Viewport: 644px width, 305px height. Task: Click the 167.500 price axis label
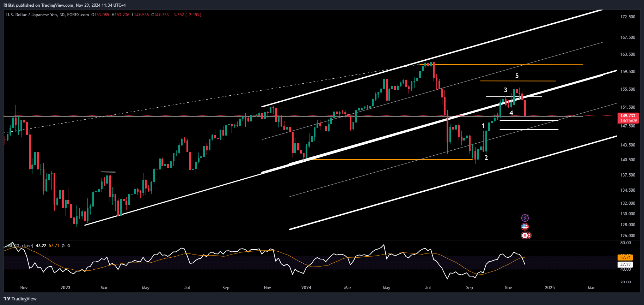click(628, 37)
